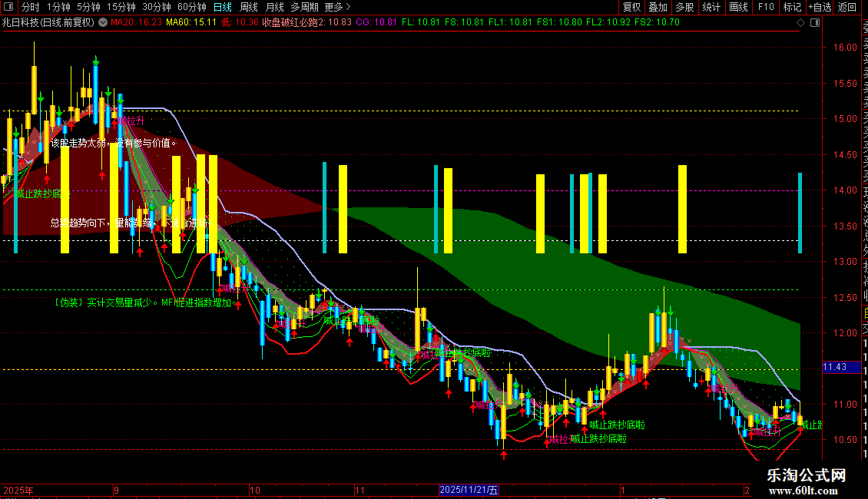This screenshot has height=499, width=868.
Task: Select the 60分钟 period tab
Action: point(191,7)
